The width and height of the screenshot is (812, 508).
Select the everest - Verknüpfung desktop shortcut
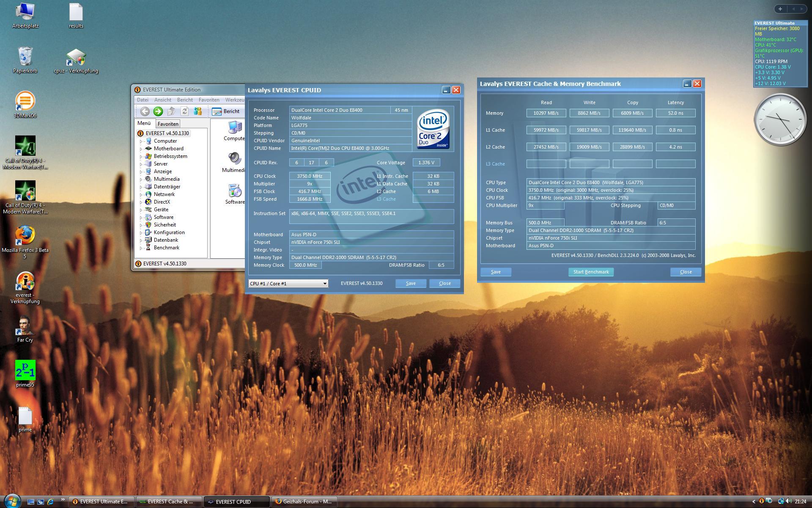click(x=25, y=288)
